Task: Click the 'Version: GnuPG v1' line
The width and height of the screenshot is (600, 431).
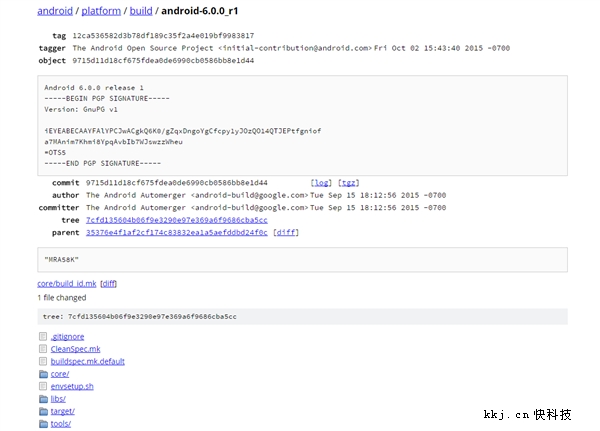Action: [x=81, y=109]
